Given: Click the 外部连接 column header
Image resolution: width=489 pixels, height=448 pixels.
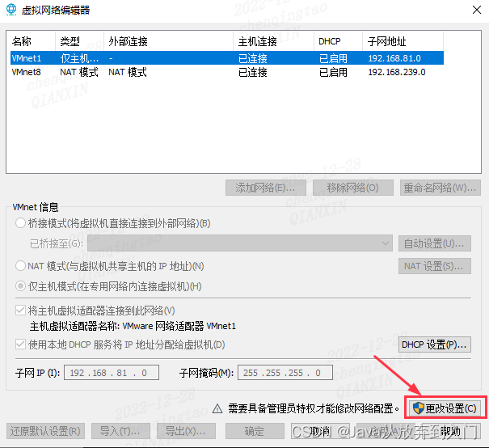Looking at the screenshot, I should click(x=168, y=41).
